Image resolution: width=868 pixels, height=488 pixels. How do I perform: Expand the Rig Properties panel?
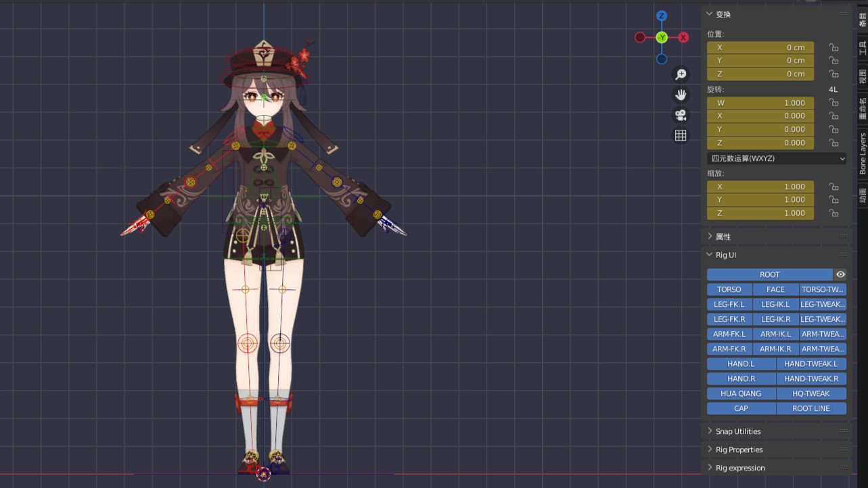(739, 449)
